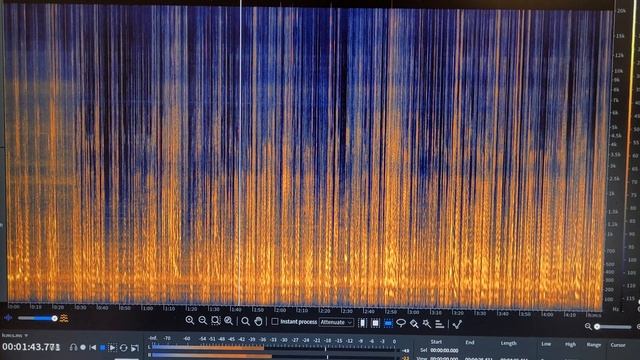Open the Attenuate mode dropdown
Screen dimensions: 640x360
click(x=336, y=322)
